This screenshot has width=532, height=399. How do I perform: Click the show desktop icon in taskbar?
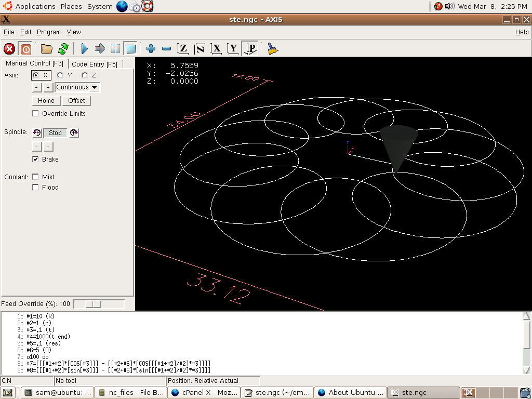[7, 393]
